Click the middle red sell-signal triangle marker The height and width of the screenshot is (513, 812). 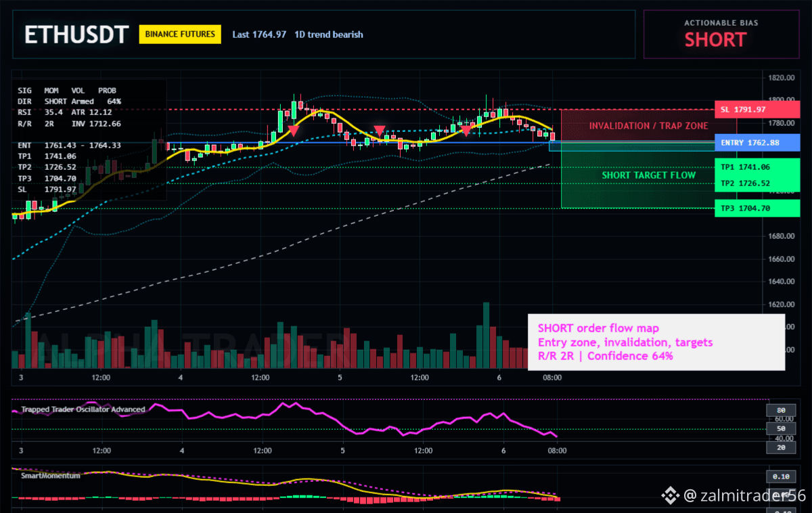(380, 131)
